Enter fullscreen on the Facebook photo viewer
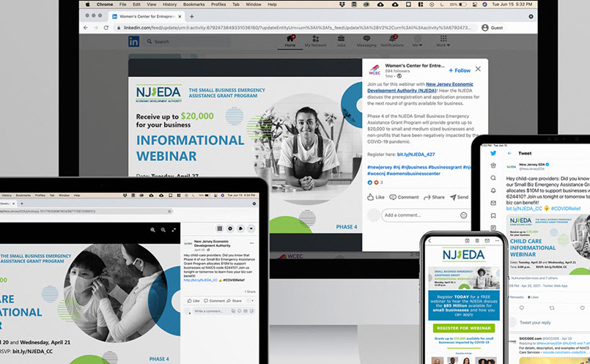590x364 pixels. [x=174, y=230]
